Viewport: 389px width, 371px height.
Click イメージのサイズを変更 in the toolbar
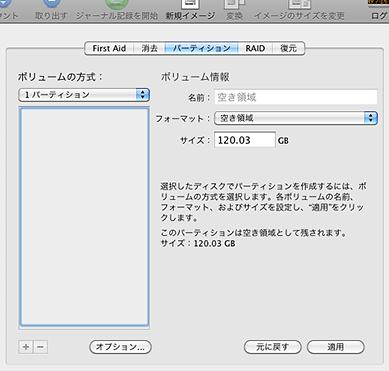(x=299, y=10)
